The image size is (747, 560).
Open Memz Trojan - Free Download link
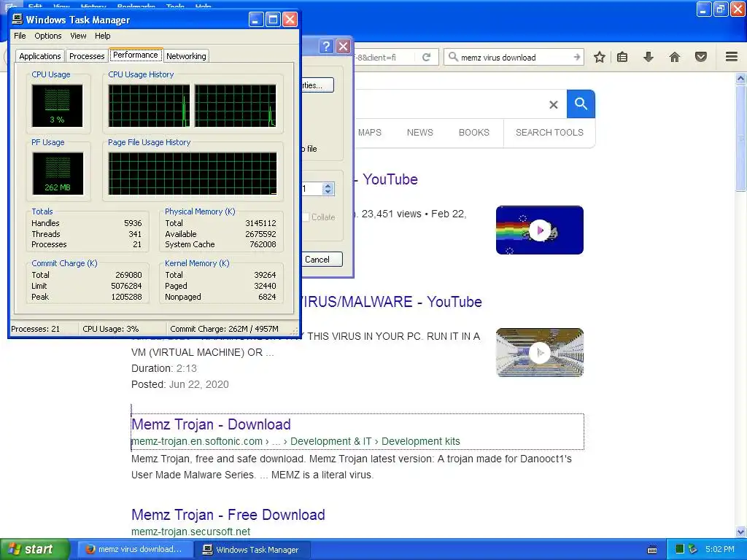point(228,515)
